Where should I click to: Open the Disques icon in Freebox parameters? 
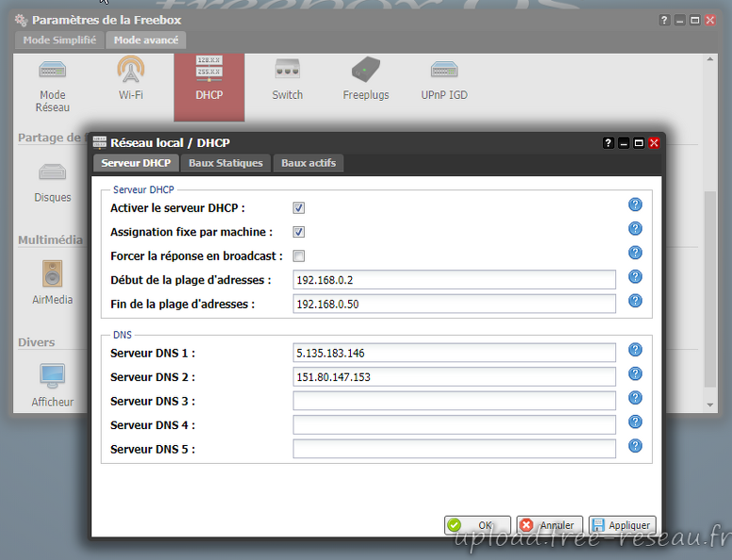pos(52,183)
